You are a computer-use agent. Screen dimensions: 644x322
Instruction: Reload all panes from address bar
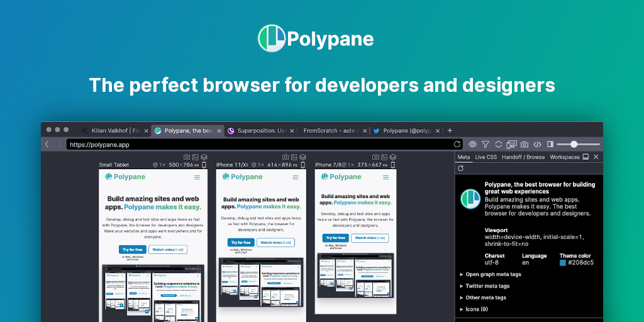(x=457, y=144)
